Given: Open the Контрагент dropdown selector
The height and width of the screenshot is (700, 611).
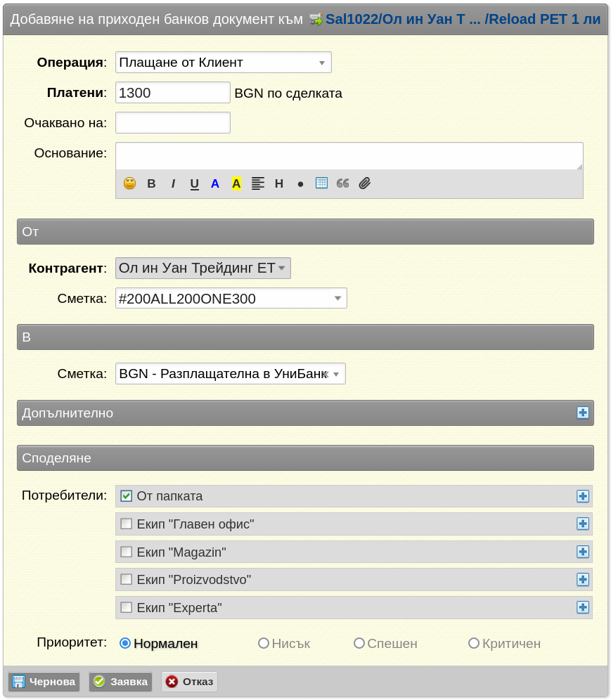Looking at the screenshot, I should (x=202, y=268).
